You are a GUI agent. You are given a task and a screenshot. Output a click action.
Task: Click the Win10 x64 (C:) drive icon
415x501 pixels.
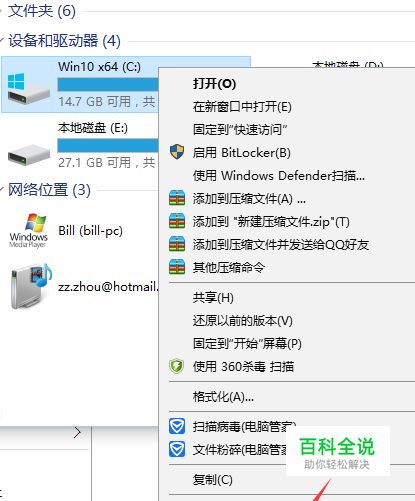pos(28,89)
